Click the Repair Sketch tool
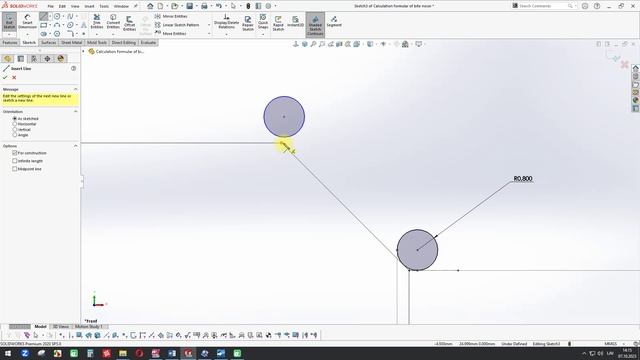 pos(248,23)
